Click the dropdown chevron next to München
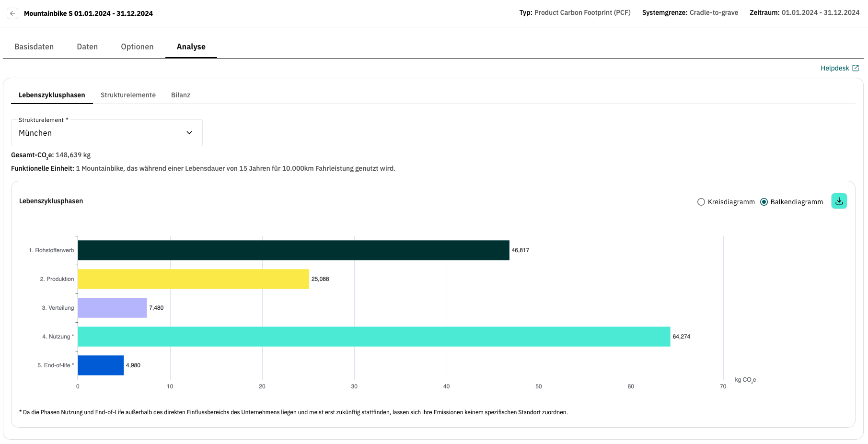 click(x=189, y=133)
